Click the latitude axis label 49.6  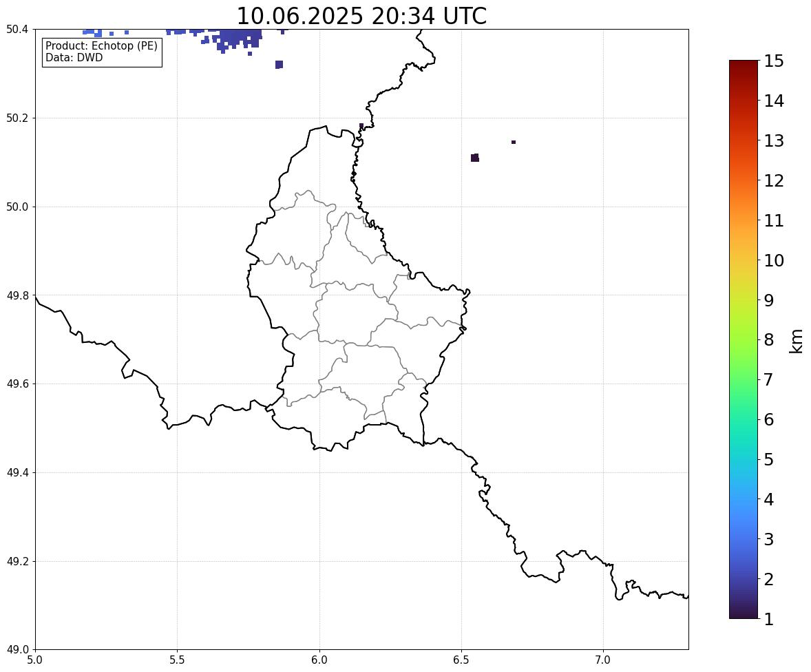[17, 384]
